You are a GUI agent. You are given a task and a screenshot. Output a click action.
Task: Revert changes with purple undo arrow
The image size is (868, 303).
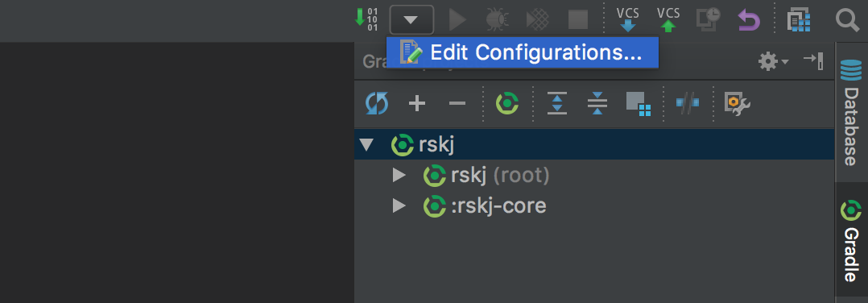click(x=749, y=20)
